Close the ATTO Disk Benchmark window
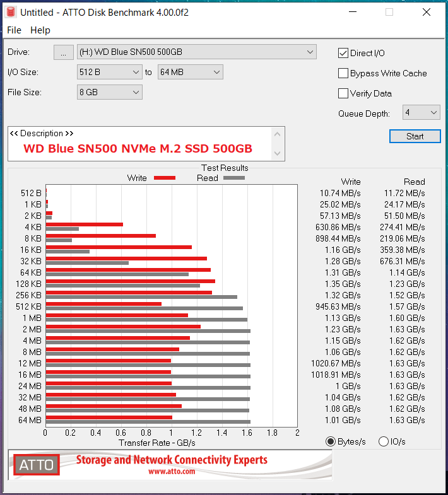 click(x=427, y=12)
